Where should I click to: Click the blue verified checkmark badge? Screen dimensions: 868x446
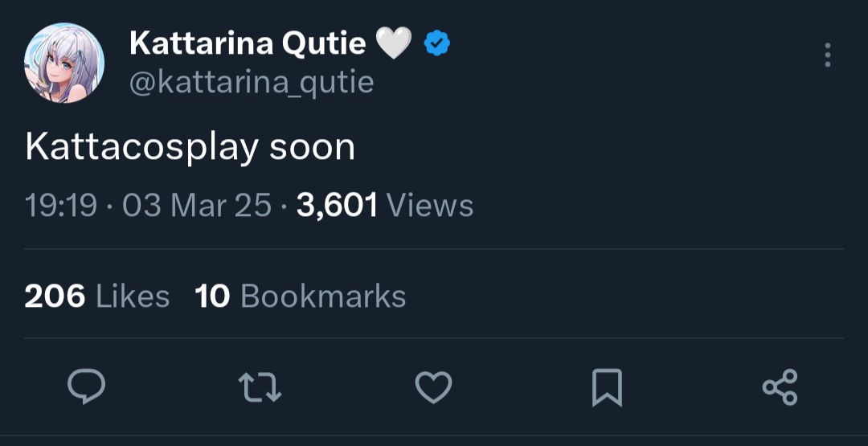(436, 43)
